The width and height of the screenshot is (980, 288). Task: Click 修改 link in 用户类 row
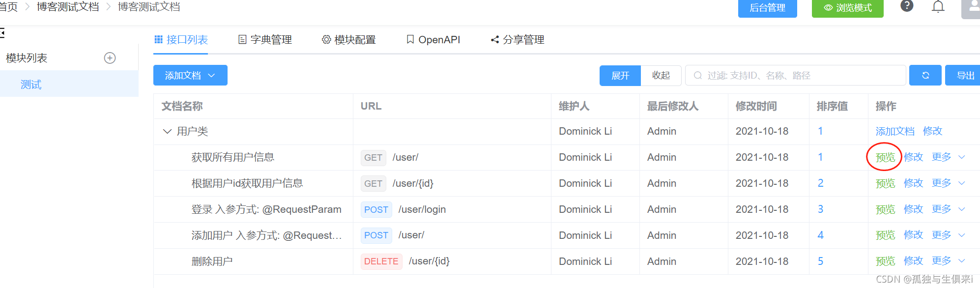point(932,131)
